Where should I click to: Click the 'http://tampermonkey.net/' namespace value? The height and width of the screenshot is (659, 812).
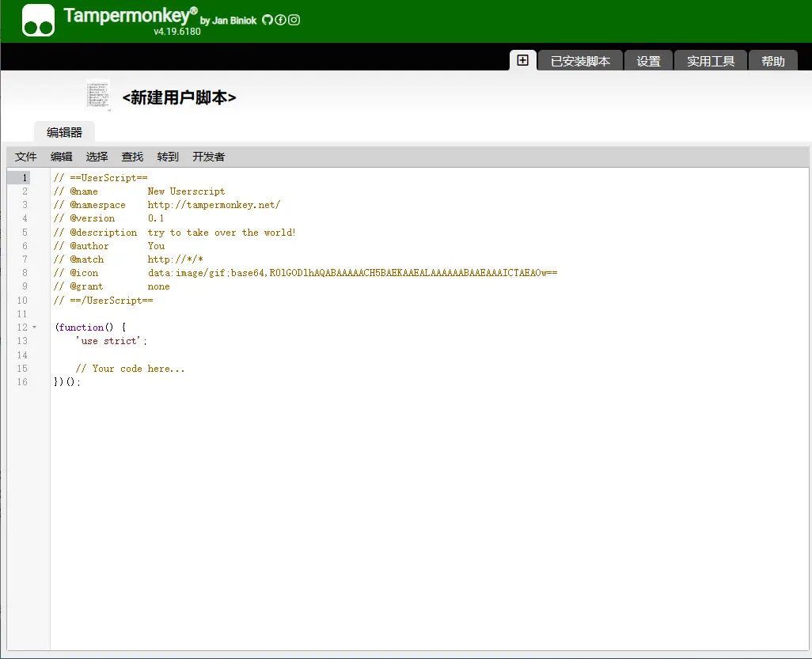(214, 205)
